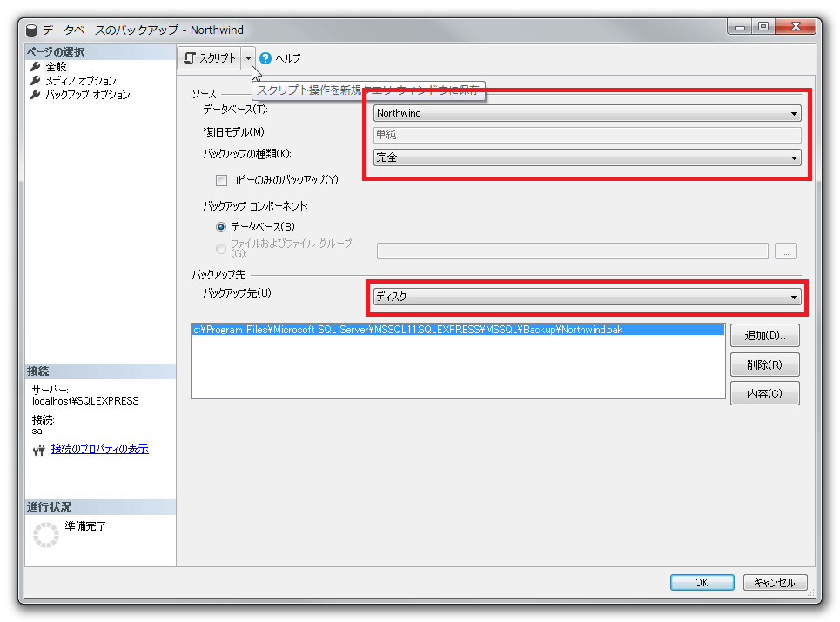
Task: Click the Script toolbar button
Action: [210, 58]
